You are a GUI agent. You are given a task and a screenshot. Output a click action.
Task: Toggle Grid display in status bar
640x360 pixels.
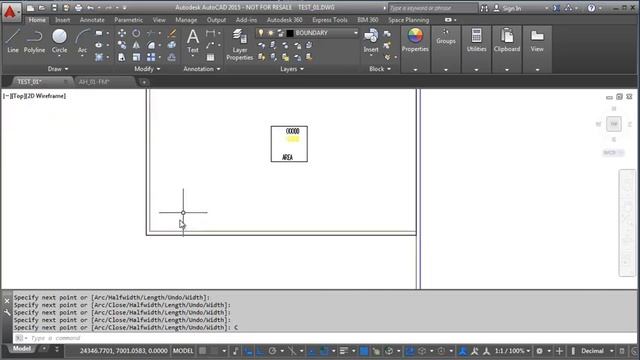(x=202, y=351)
